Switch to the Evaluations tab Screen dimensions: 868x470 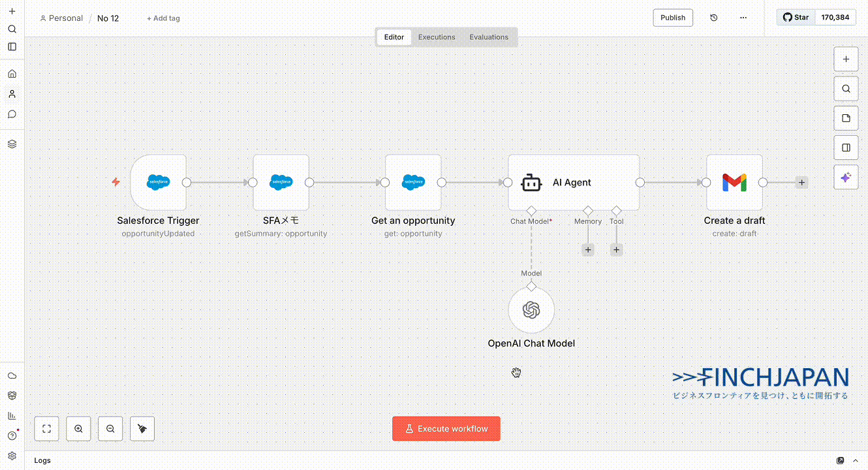pos(488,37)
